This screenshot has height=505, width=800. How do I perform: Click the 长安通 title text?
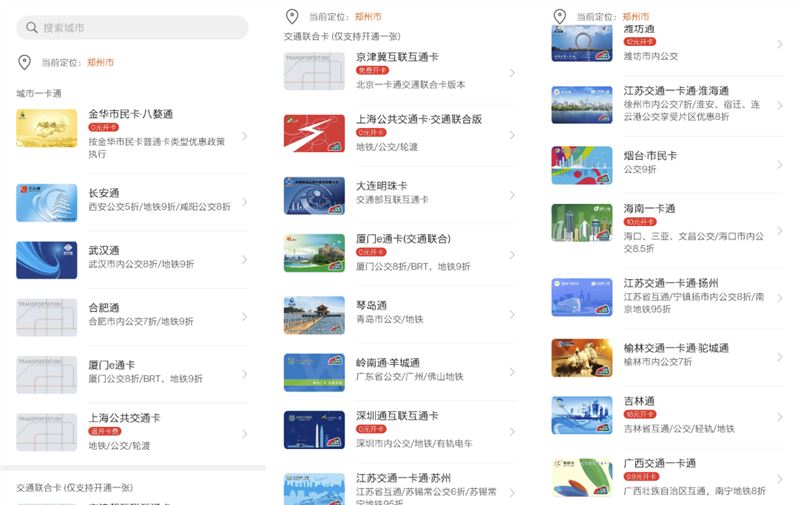pyautogui.click(x=104, y=193)
